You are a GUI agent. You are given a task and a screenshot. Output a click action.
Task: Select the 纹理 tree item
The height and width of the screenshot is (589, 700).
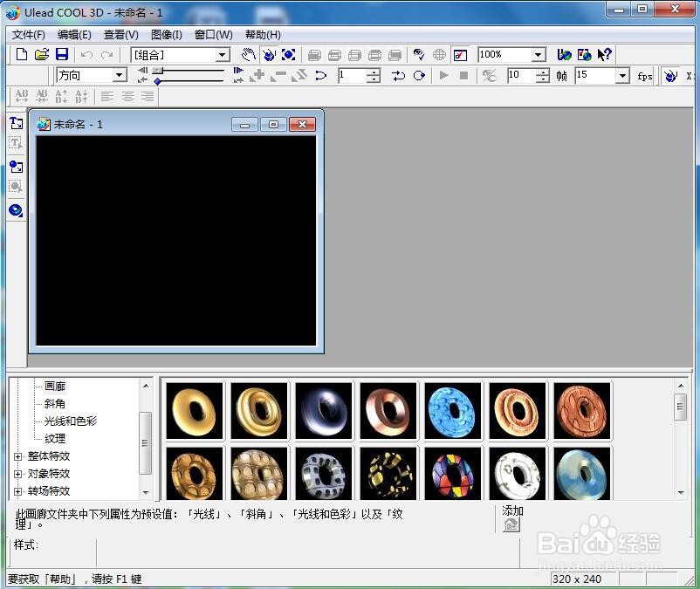[55, 439]
